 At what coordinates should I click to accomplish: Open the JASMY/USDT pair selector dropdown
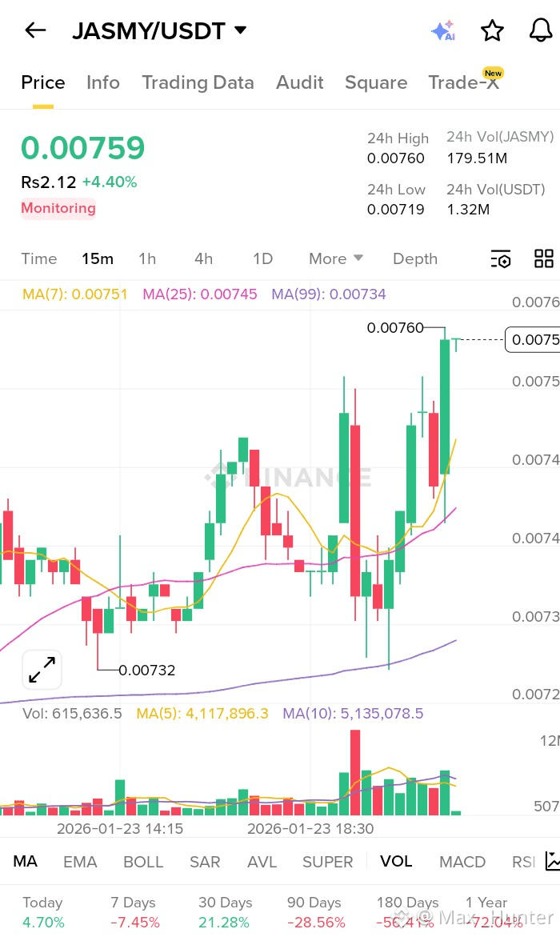click(x=159, y=30)
